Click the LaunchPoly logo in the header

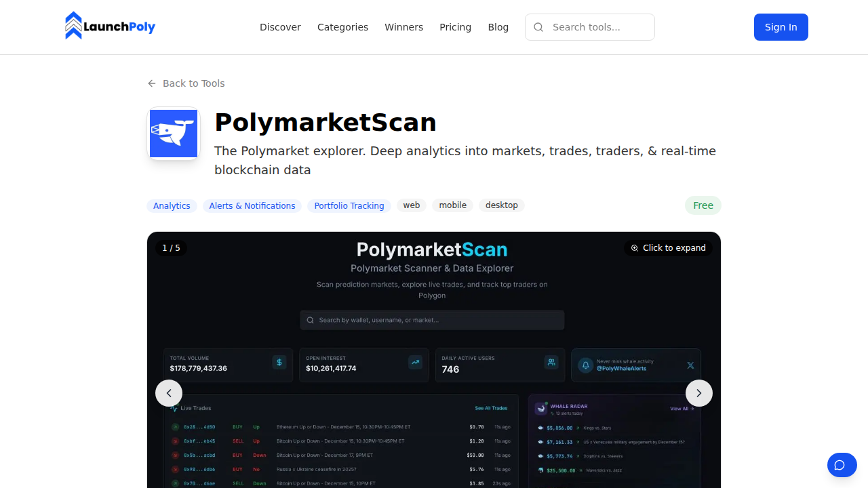pyautogui.click(x=110, y=25)
